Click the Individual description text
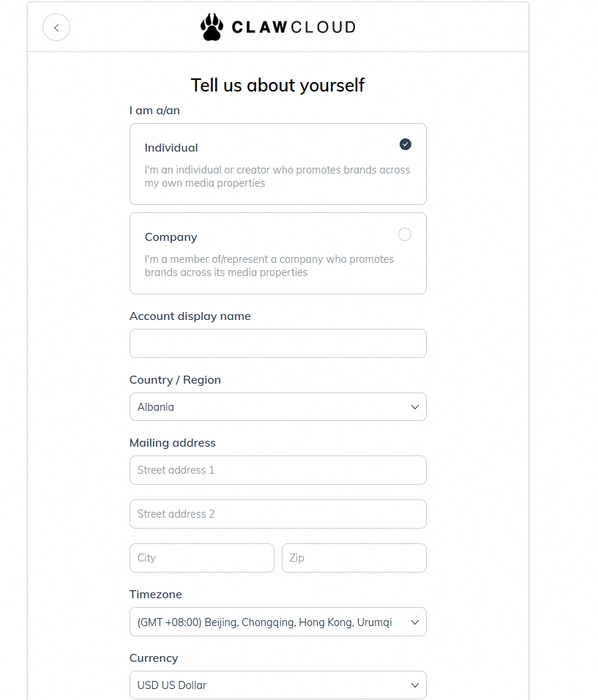Screen dimensions: 598x700 [x=277, y=176]
